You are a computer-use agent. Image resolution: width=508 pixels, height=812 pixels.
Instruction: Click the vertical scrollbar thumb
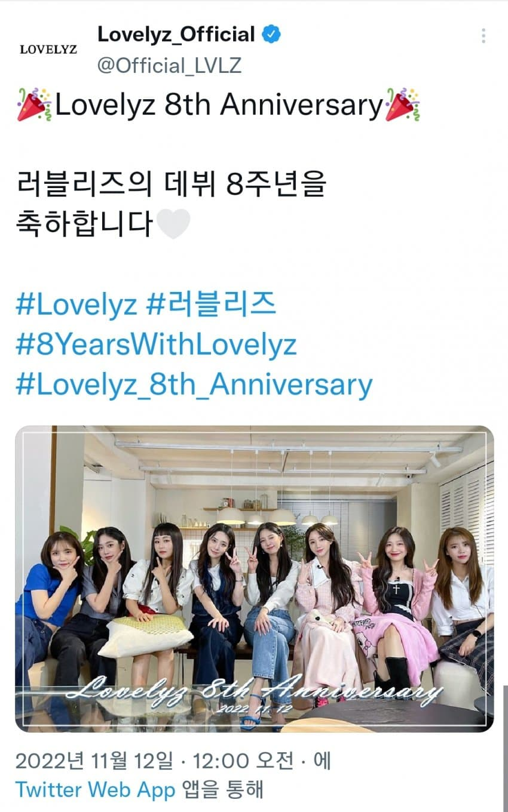pyautogui.click(x=506, y=749)
